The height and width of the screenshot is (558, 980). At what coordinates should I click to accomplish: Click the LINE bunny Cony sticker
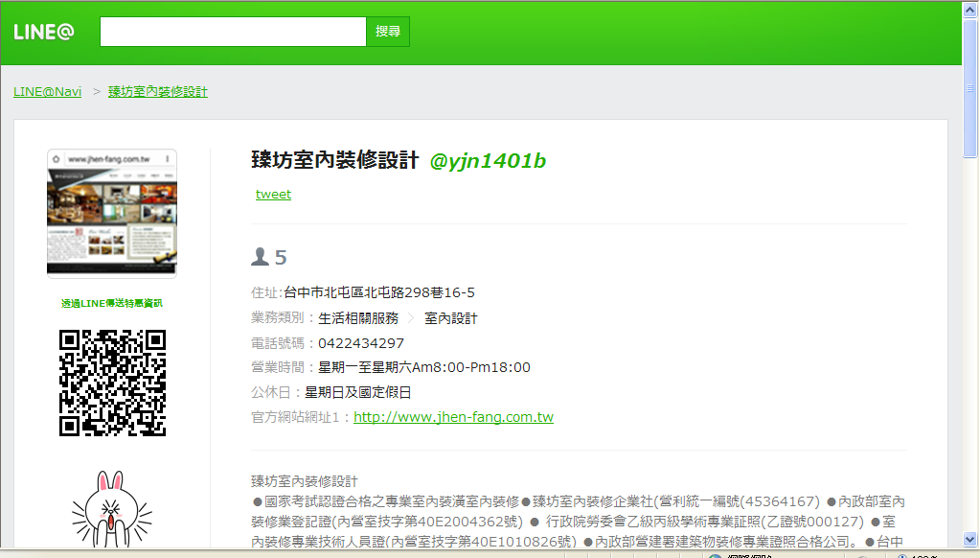coord(112,509)
